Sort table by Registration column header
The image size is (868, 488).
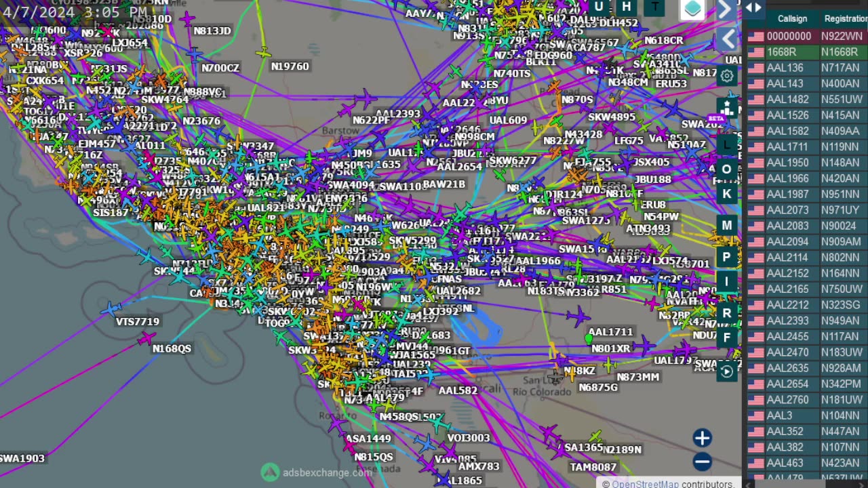[x=846, y=19]
